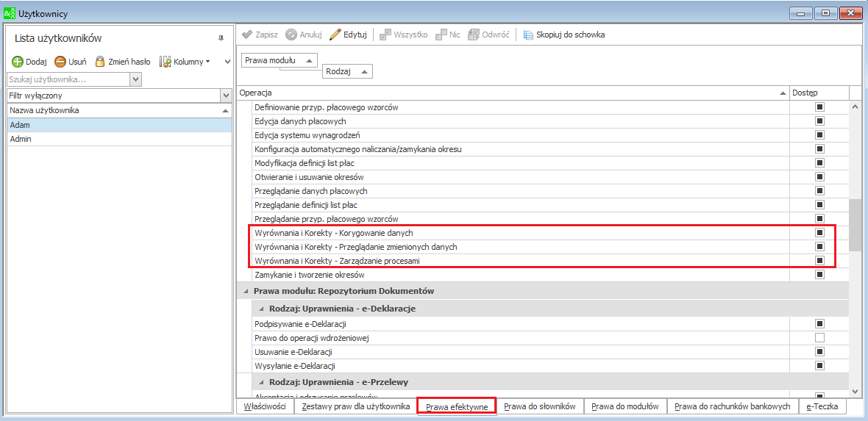868x421 pixels.
Task: Open the Filtr wyłączony dropdown
Action: pyautogui.click(x=225, y=96)
